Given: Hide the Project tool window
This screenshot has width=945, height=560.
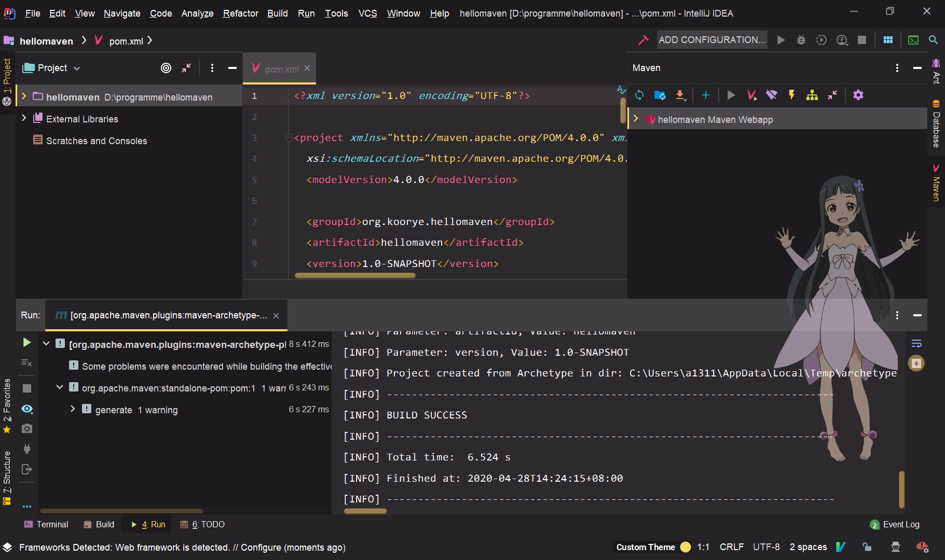Looking at the screenshot, I should [232, 68].
